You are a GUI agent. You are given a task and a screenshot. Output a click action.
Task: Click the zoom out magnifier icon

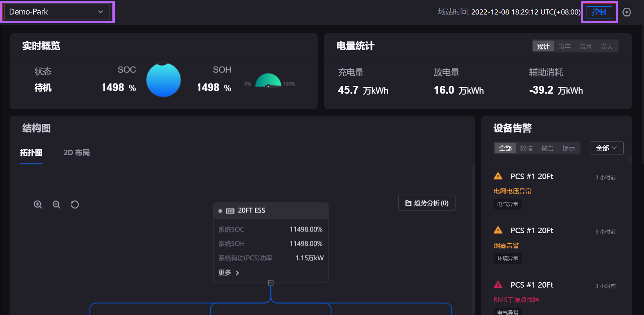56,204
